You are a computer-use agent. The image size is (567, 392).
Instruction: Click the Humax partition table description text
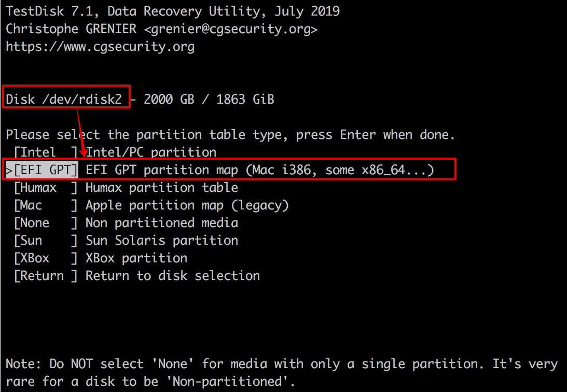(162, 188)
